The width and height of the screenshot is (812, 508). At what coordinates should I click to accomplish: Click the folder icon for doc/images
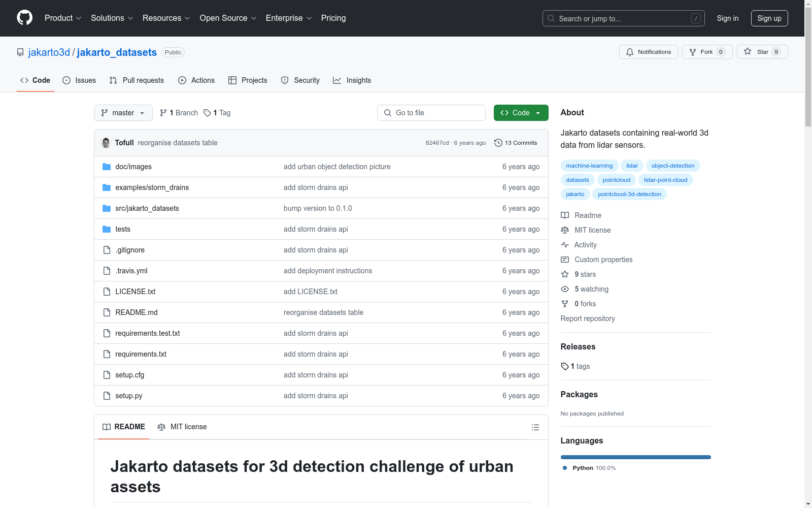coord(107,167)
